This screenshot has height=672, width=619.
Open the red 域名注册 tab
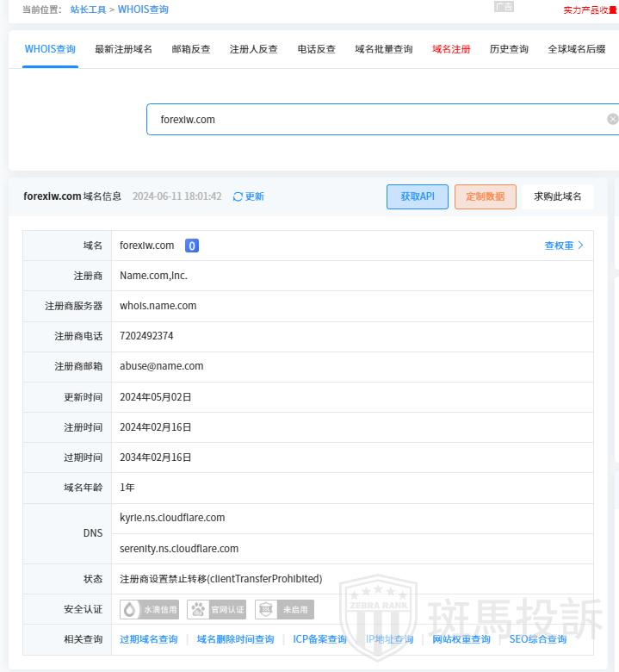tap(451, 49)
